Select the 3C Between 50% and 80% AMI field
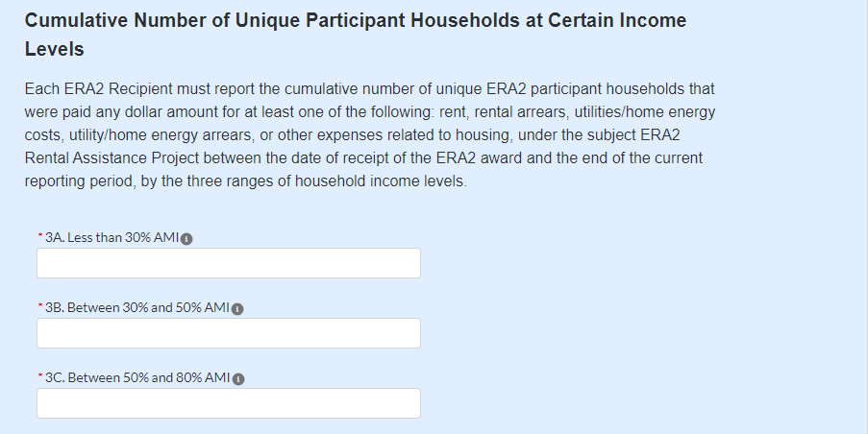Image resolution: width=868 pixels, height=434 pixels. pos(229,403)
